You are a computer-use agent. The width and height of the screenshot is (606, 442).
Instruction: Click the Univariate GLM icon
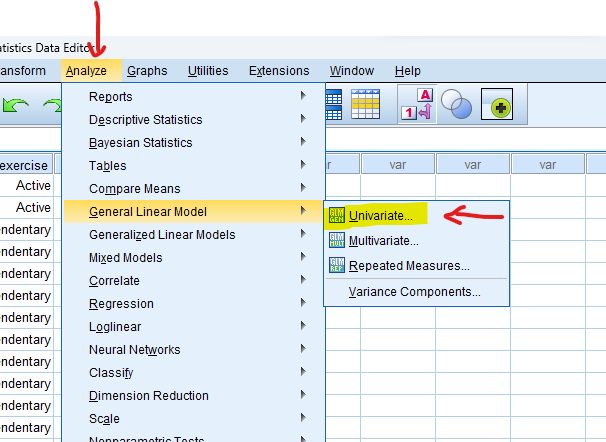tap(336, 216)
